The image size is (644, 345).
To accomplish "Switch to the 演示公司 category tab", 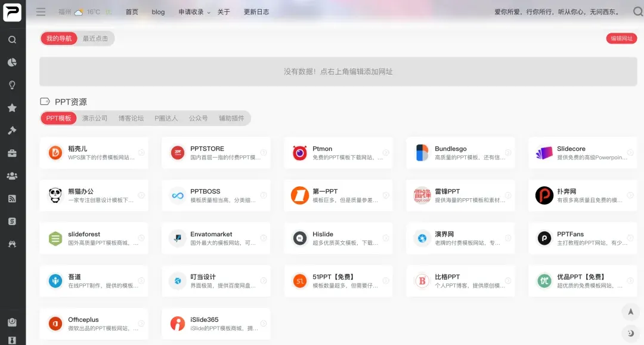I will (x=94, y=118).
